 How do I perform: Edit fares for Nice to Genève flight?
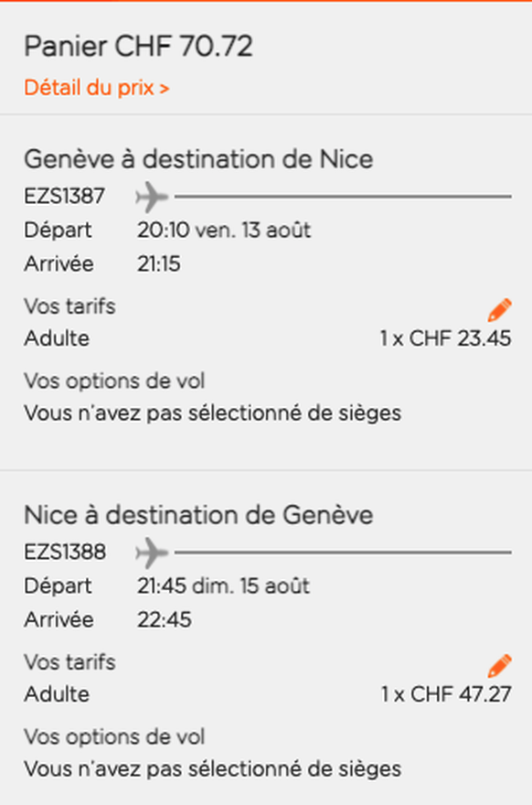click(x=499, y=665)
